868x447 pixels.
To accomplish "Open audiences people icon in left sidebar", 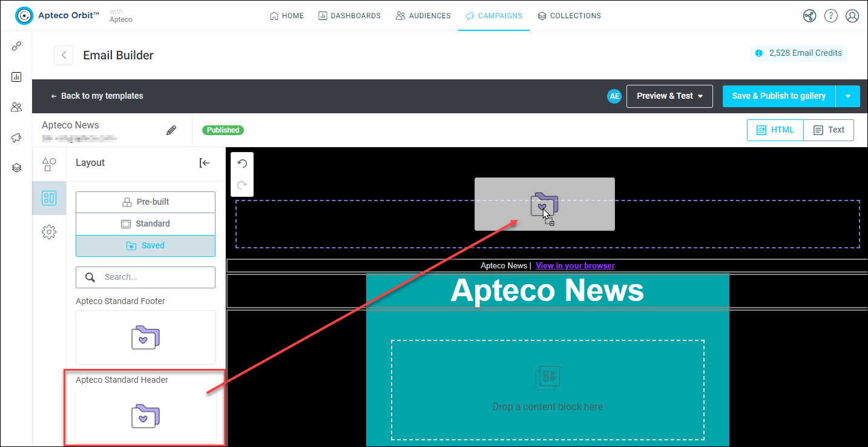I will coord(16,107).
